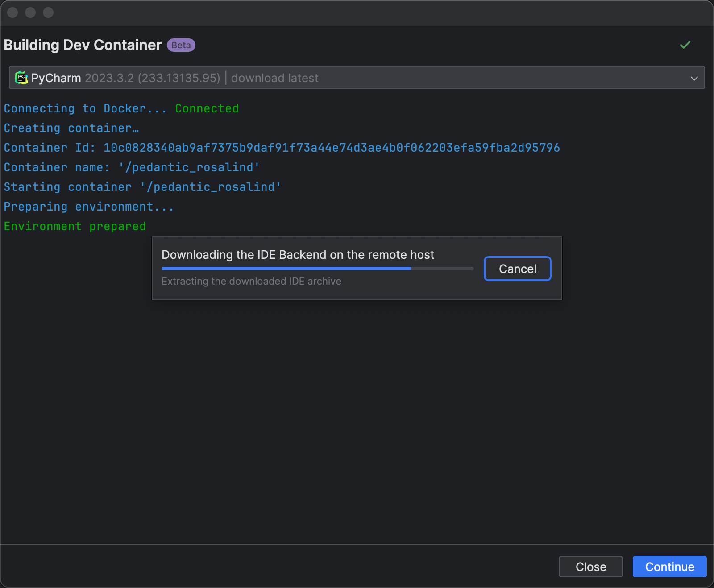Click the IDE Backend download progress bar

pyautogui.click(x=317, y=268)
